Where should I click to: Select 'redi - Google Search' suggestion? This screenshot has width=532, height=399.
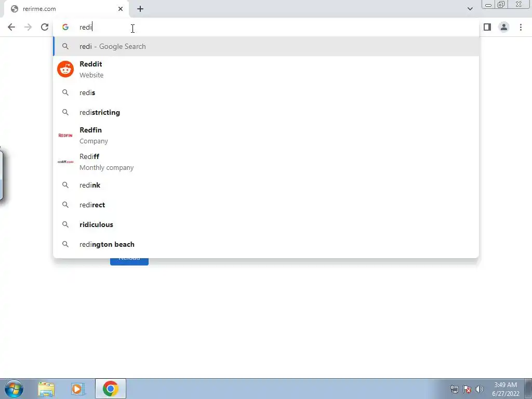point(266,46)
